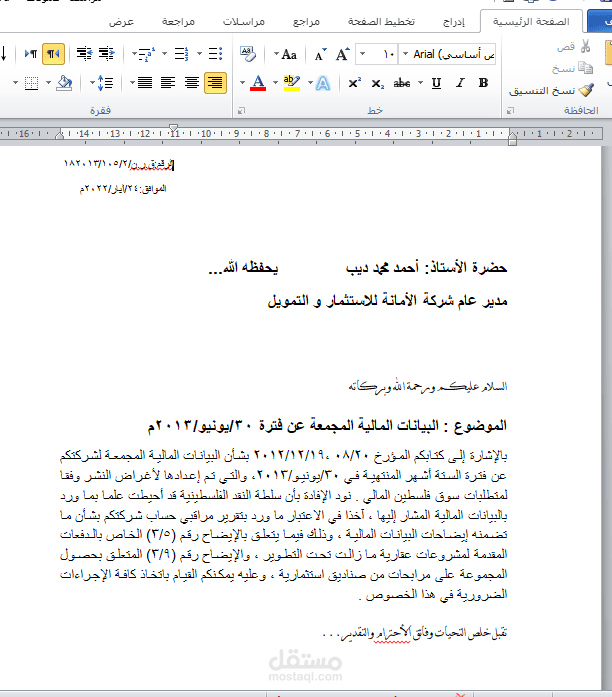Insert a multilevel list

pyautogui.click(x=147, y=54)
